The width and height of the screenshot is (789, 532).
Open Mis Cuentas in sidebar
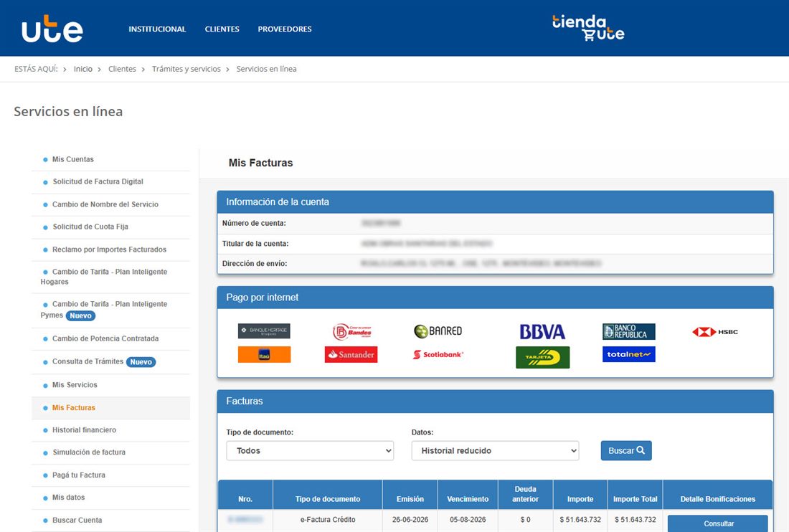tap(73, 159)
